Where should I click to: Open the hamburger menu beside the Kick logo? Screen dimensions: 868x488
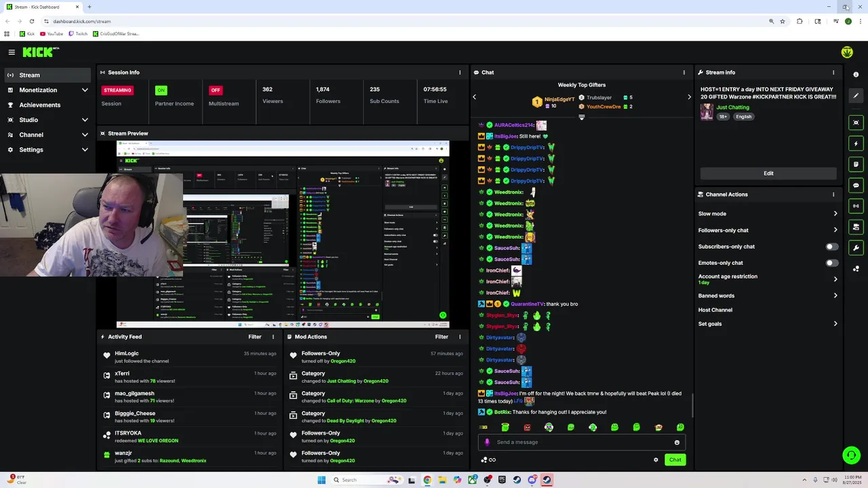click(x=12, y=52)
